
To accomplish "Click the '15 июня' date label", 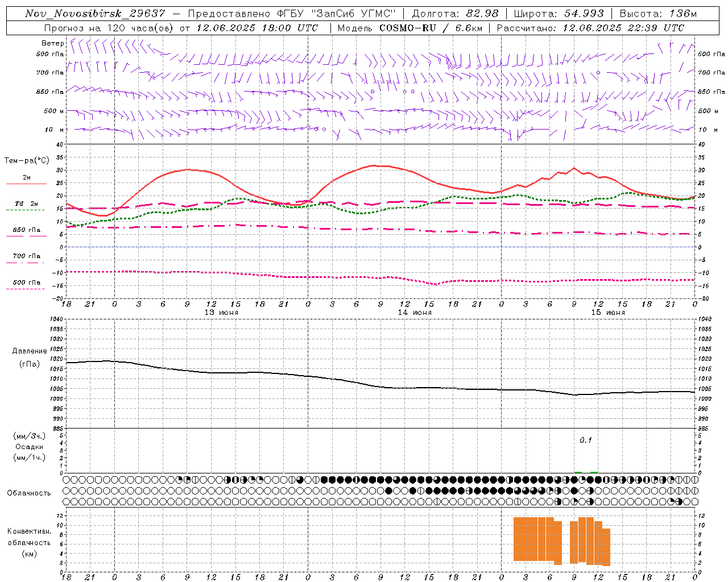I will click(x=608, y=313).
